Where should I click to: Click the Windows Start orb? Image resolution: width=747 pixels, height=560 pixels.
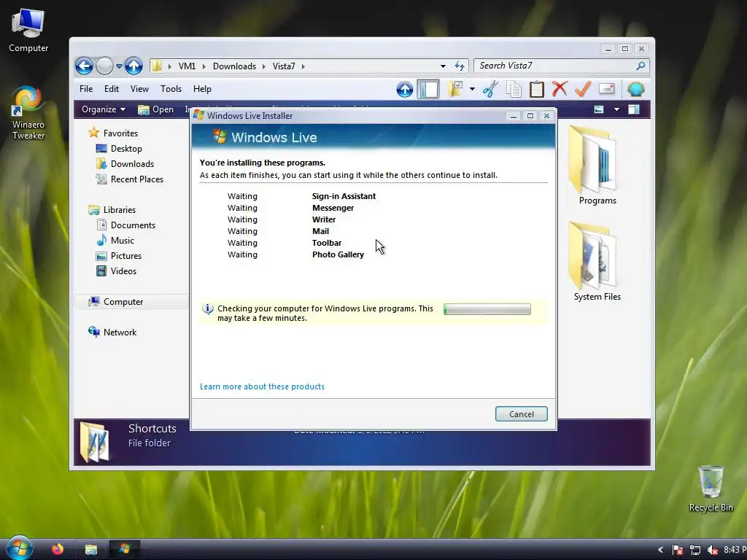pyautogui.click(x=19, y=548)
